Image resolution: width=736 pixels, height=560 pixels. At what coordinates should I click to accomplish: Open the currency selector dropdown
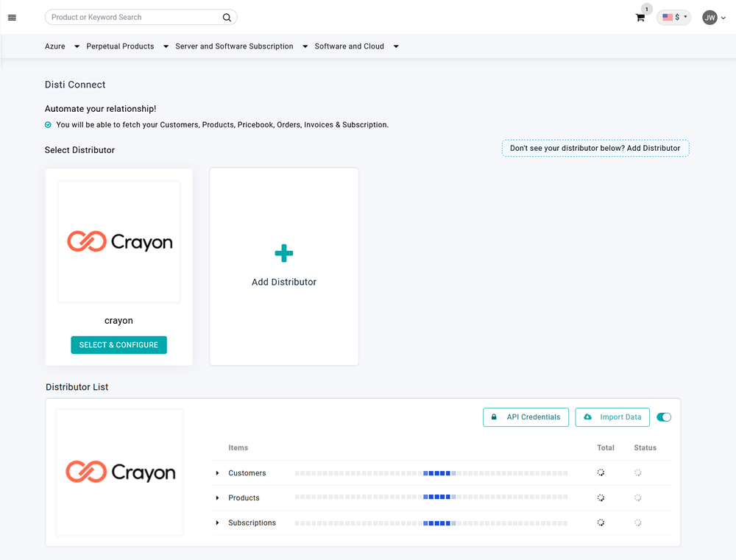click(674, 18)
